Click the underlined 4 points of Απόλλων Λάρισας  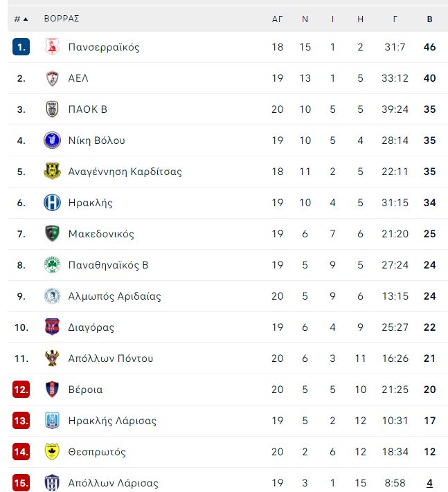click(x=429, y=483)
